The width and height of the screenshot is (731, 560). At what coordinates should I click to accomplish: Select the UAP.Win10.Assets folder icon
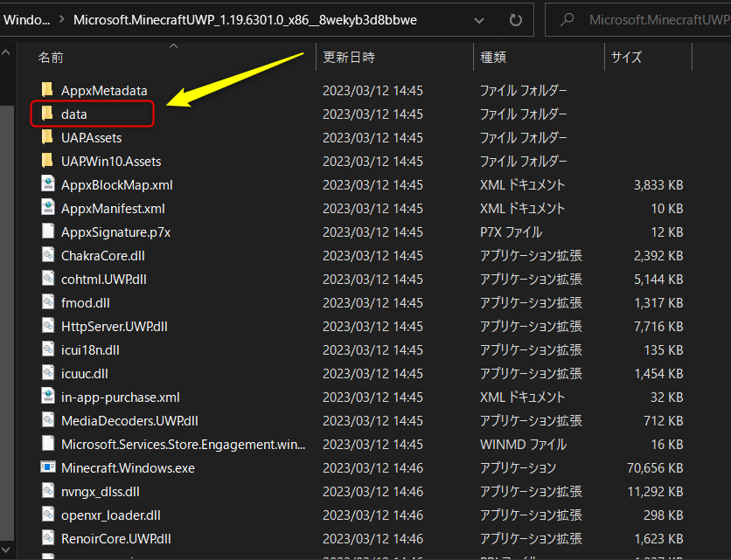coord(47,161)
